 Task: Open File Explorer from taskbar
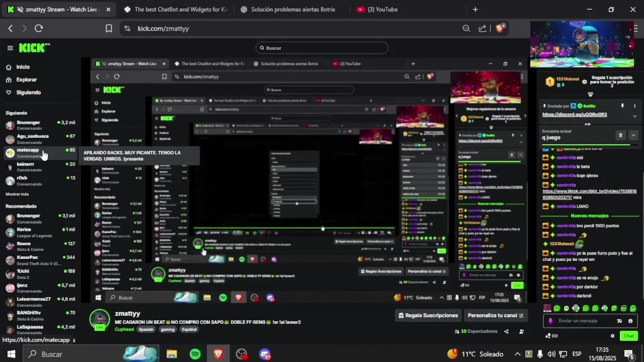coord(172,354)
